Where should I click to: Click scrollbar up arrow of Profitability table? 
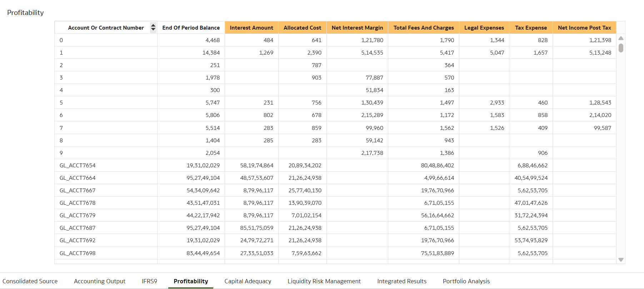point(621,38)
